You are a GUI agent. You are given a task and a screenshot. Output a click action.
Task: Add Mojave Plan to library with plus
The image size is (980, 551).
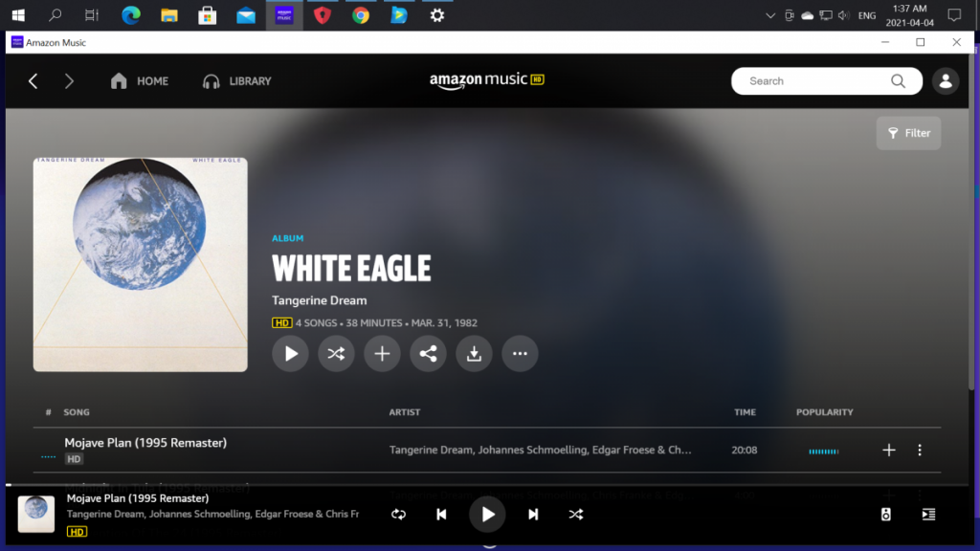click(889, 450)
